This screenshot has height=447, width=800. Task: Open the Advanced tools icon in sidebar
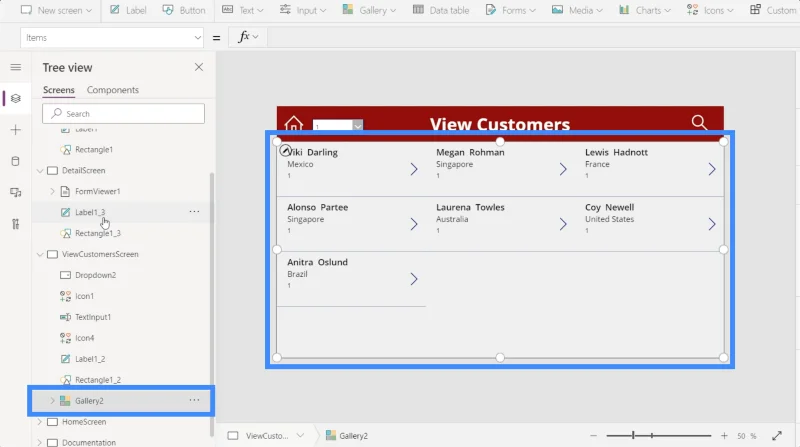[x=16, y=224]
